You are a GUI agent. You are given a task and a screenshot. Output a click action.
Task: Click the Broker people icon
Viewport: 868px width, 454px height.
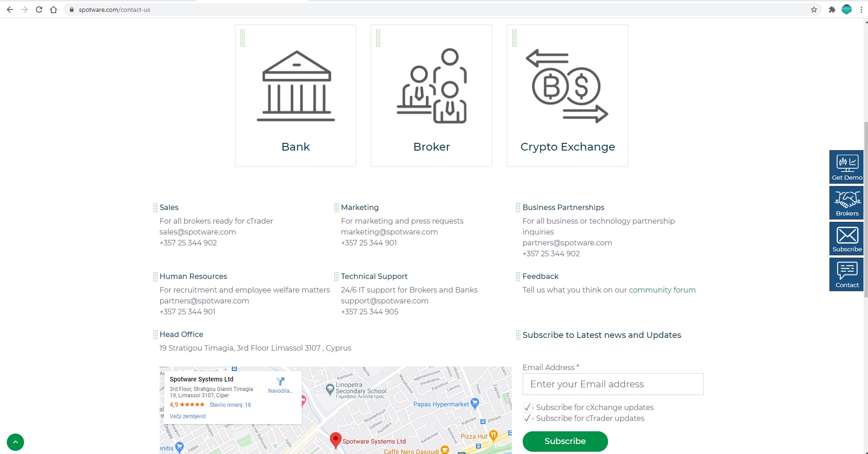tap(432, 86)
